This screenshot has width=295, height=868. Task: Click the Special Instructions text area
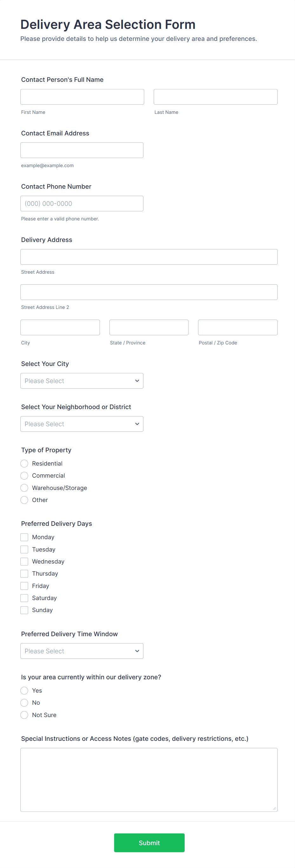(149, 780)
